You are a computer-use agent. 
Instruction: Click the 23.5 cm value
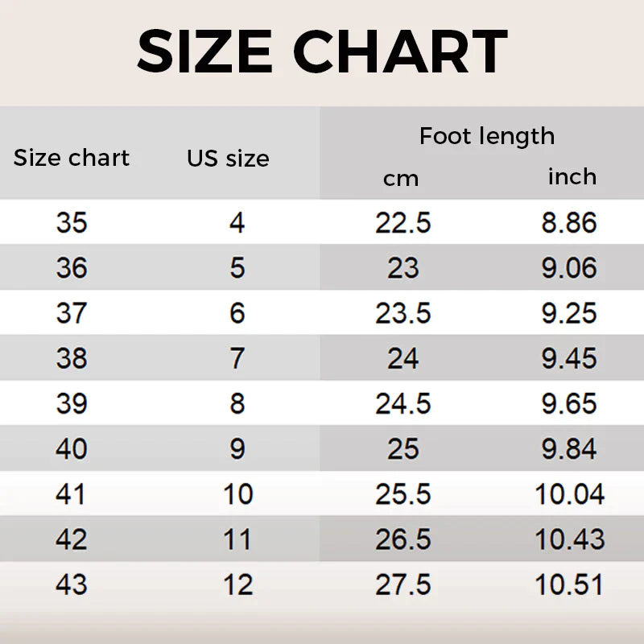(x=403, y=313)
